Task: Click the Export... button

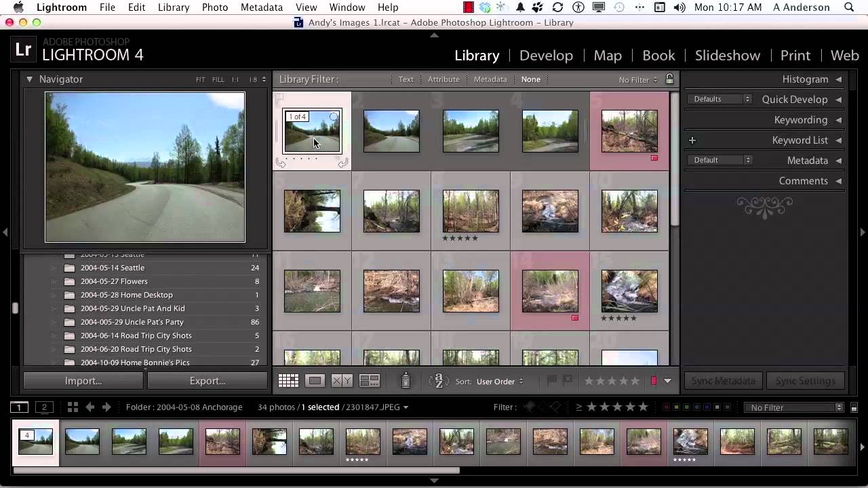Action: (x=207, y=381)
